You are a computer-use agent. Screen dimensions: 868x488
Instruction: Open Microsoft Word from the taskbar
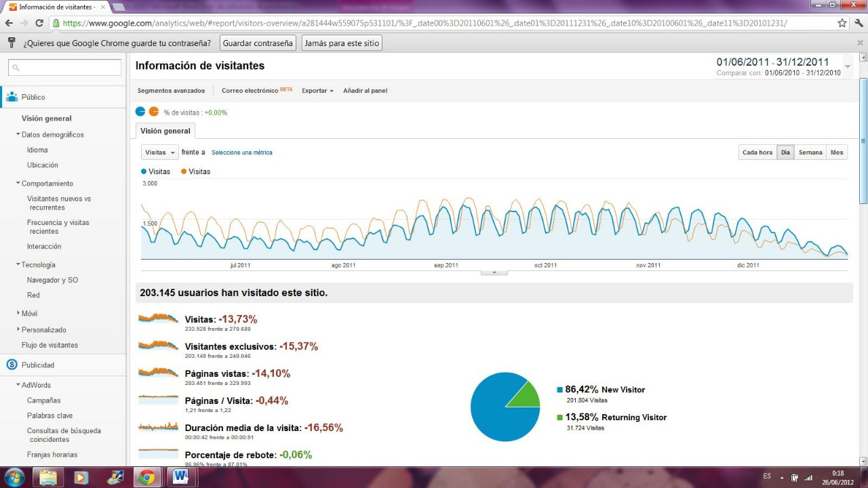click(180, 477)
